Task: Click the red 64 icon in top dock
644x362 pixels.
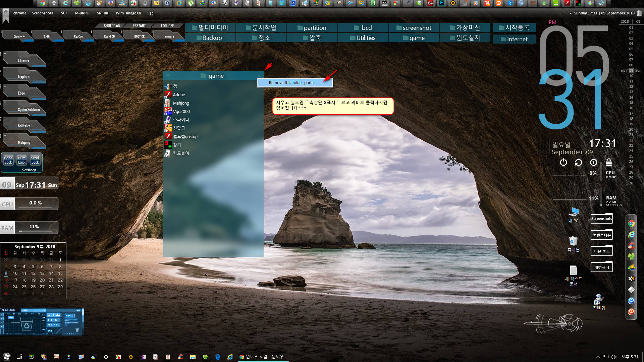Action: [430, 3]
